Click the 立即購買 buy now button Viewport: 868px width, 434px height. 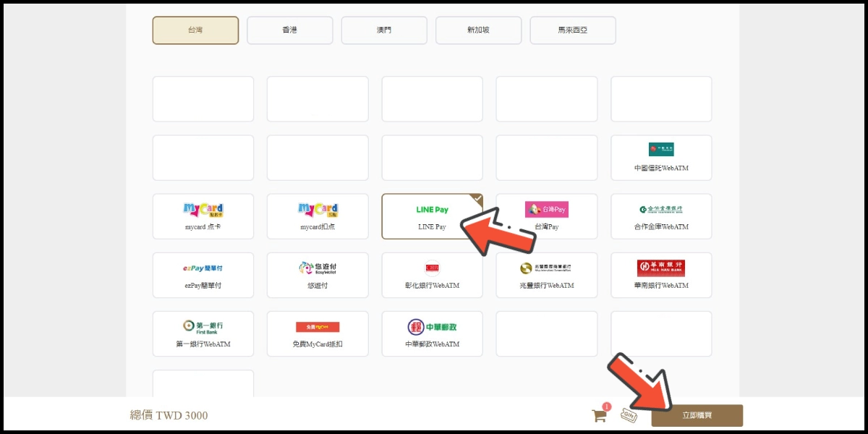697,415
